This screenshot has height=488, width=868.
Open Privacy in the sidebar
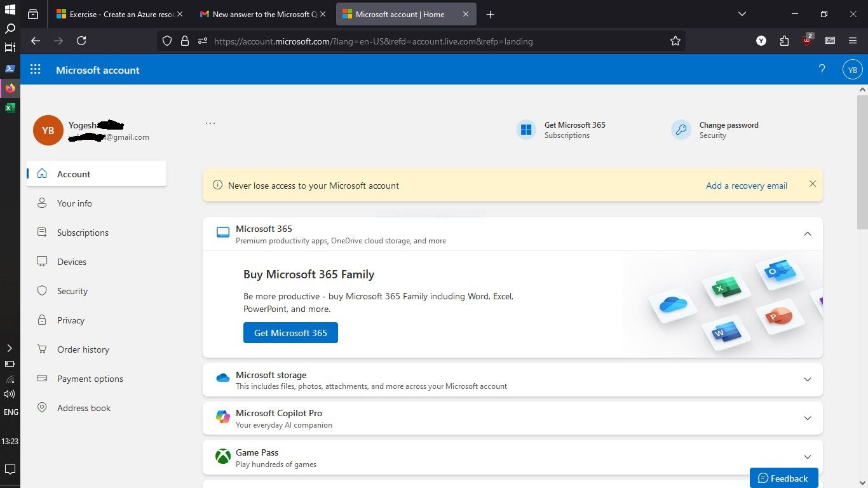(97, 320)
